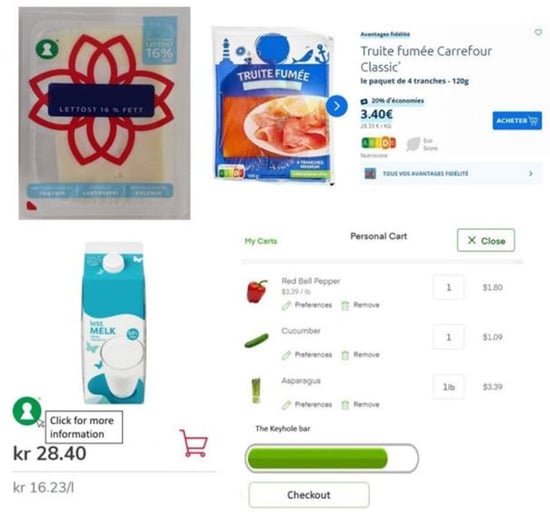Viewport: 550px width, 512px height.
Task: Click the pencil Preferences icon for Cucumber
Action: (286, 355)
